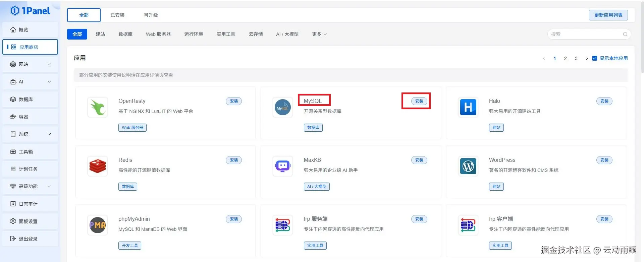The height and width of the screenshot is (262, 644).
Task: Click the Web 服务器 tag on OpenResty
Action: coord(132,128)
